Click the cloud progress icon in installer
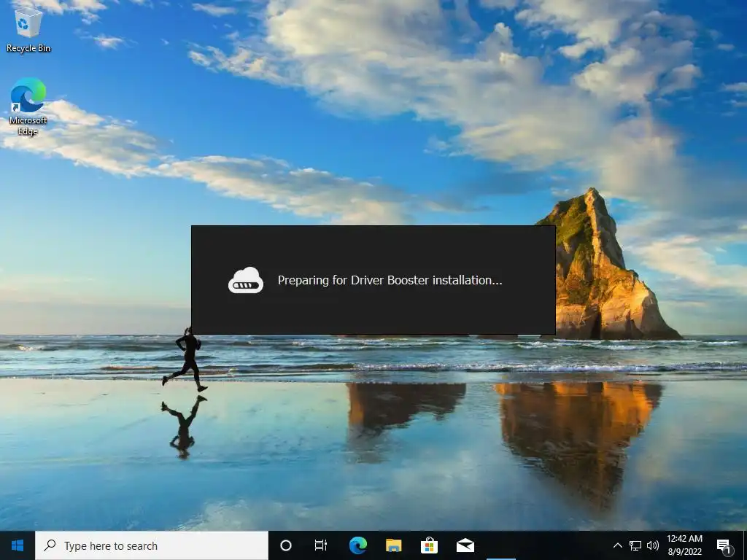The width and height of the screenshot is (747, 560). click(246, 280)
